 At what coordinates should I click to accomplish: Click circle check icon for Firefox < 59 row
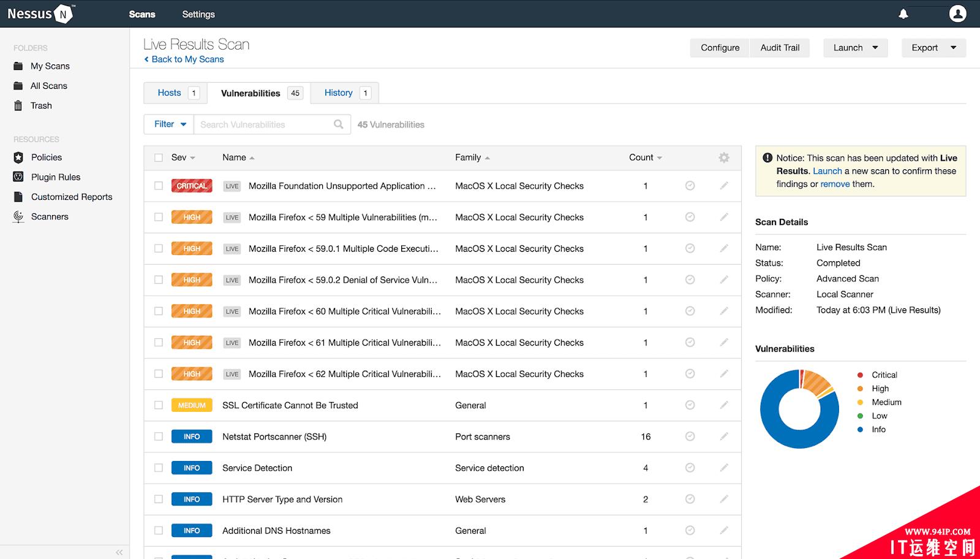click(690, 217)
